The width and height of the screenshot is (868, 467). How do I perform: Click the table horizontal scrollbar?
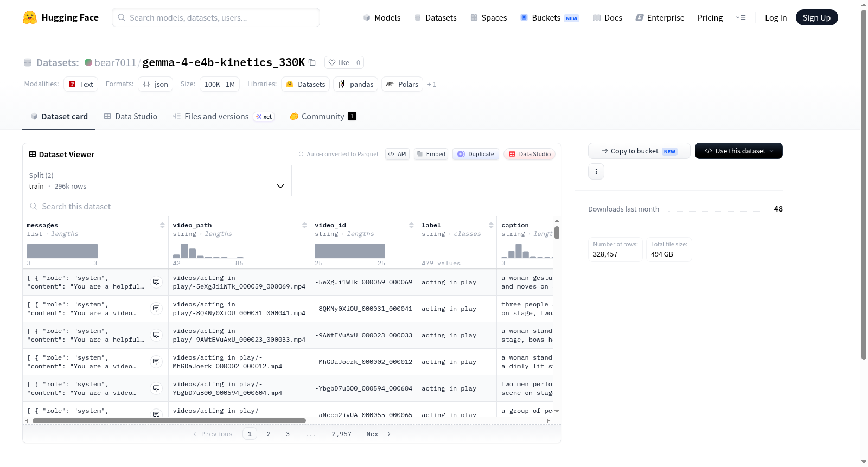[x=169, y=420]
